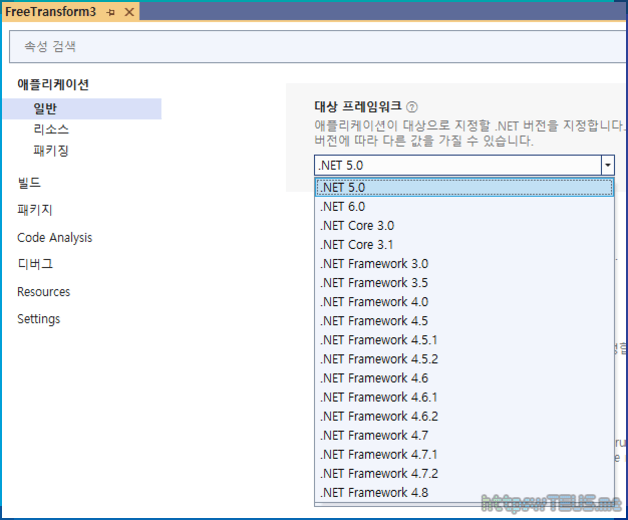Select .NET Framework 4.5.1 entry

464,340
